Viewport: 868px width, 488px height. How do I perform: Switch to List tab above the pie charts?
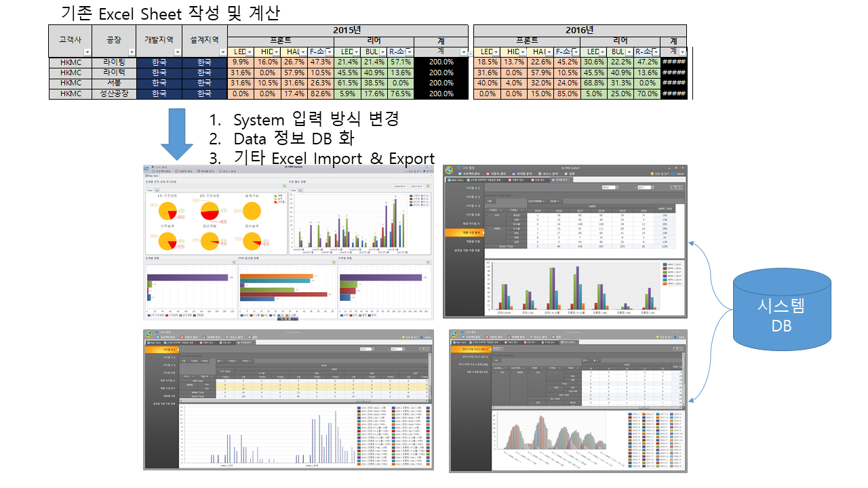157,190
